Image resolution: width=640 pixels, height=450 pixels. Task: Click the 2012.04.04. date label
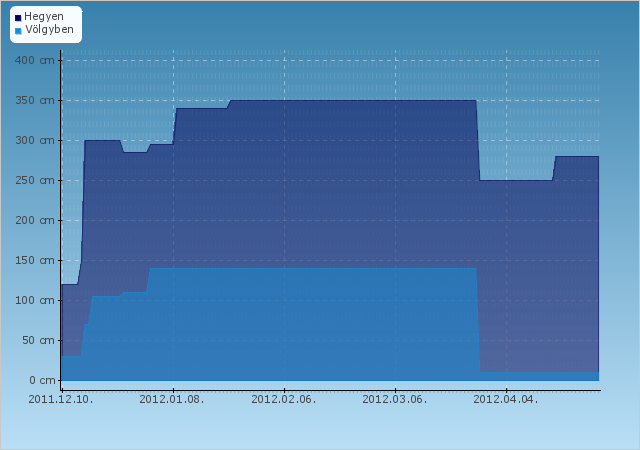coord(506,399)
